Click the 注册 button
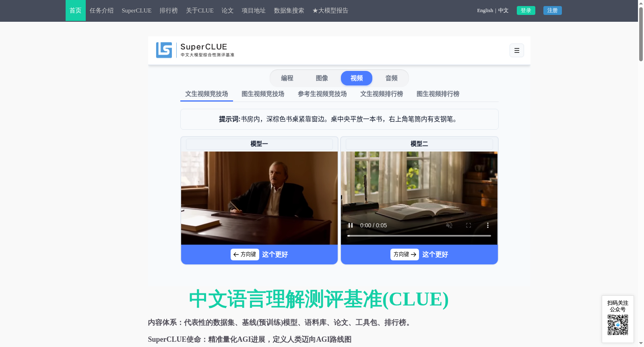 [553, 10]
